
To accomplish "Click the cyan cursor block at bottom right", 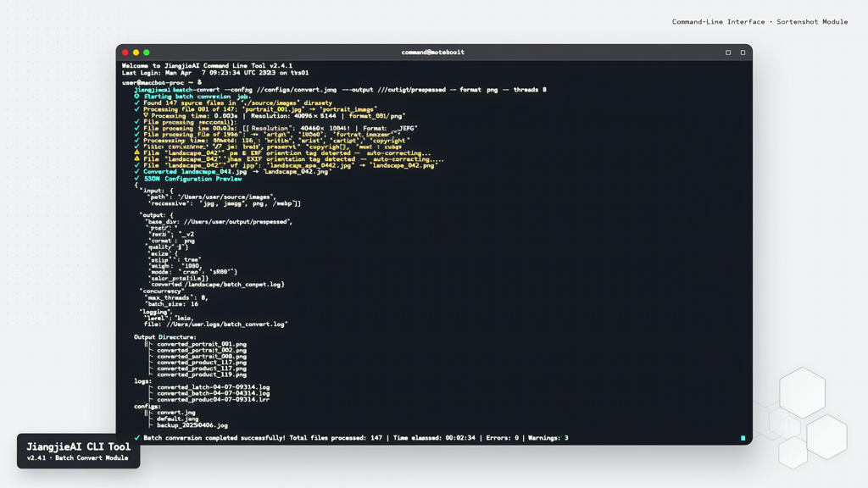I will click(x=743, y=438).
